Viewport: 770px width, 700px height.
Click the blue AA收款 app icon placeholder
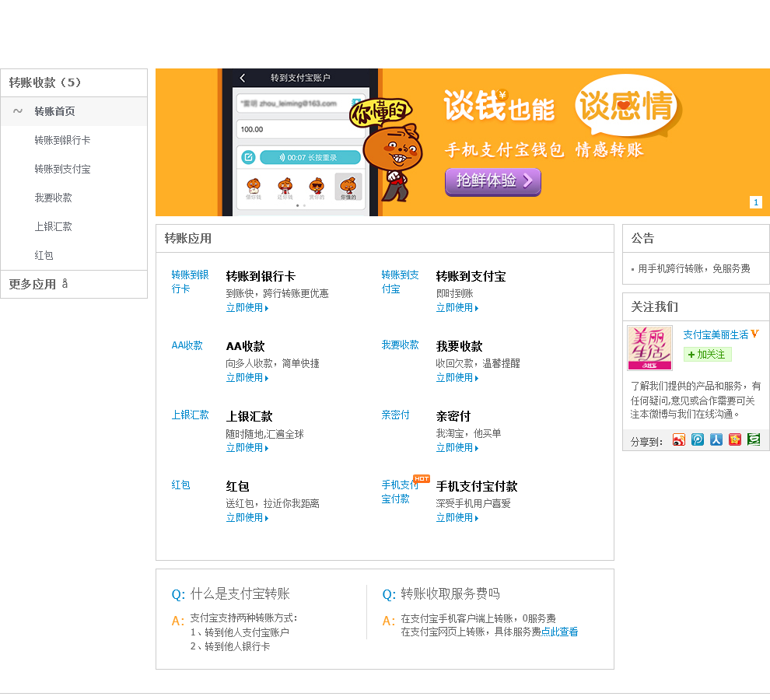(x=187, y=345)
